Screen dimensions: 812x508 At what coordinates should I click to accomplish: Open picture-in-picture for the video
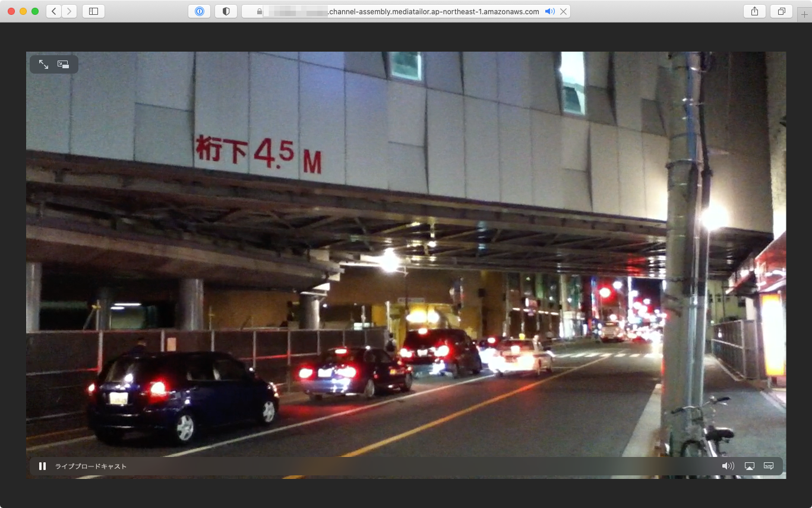[x=63, y=64]
